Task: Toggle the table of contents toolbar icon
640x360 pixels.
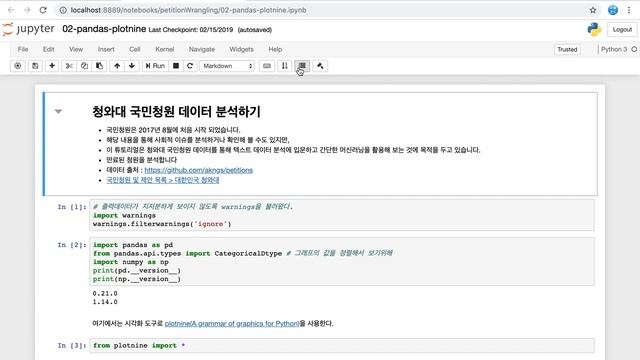Action: click(x=302, y=66)
